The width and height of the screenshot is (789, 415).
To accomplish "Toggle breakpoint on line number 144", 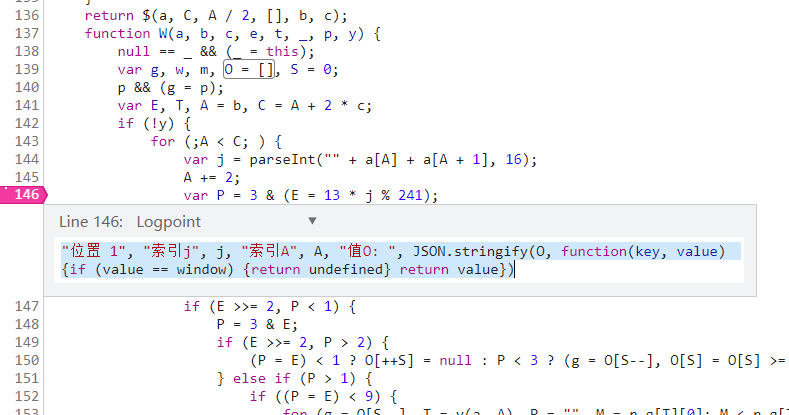I will tap(27, 160).
